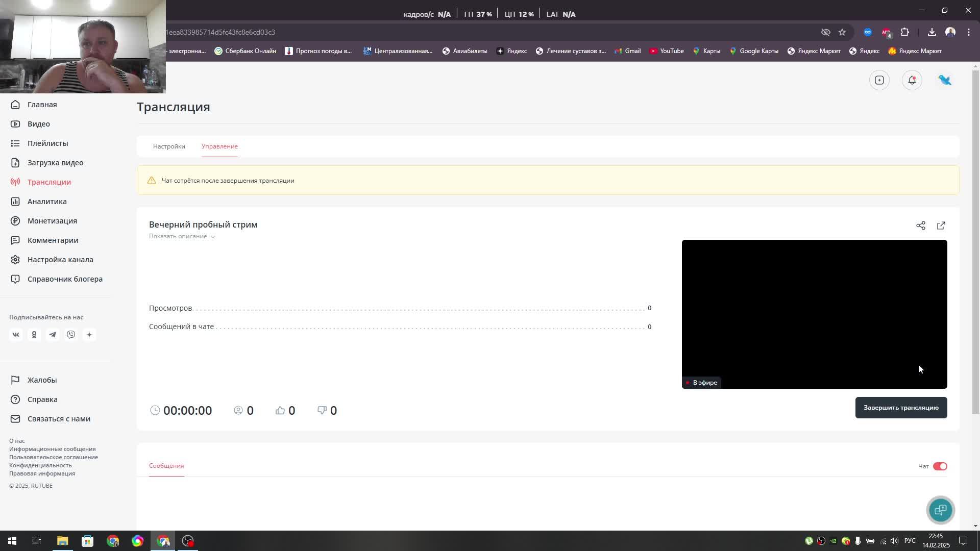The image size is (980, 551).
Task: Click the page vertical scrollbar
Action: pos(975,242)
